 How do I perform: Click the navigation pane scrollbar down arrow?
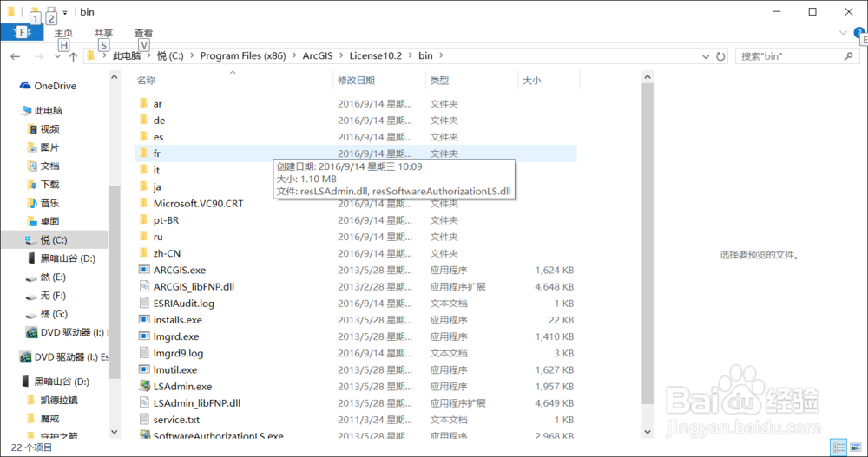(114, 432)
